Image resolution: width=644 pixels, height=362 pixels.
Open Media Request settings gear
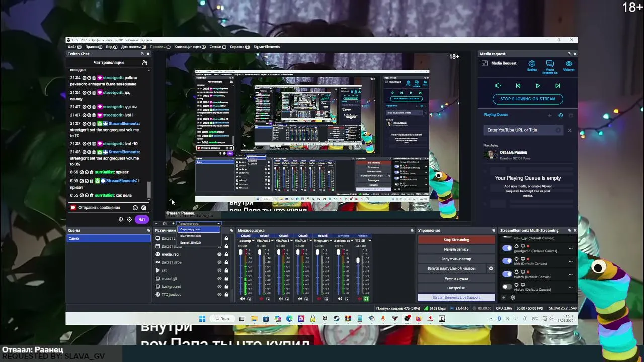tap(532, 64)
